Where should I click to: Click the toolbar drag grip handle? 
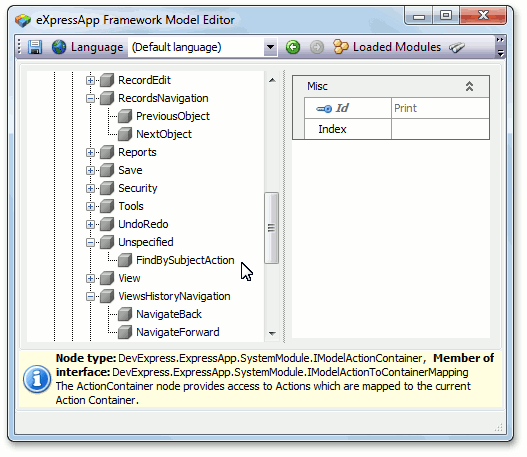click(x=19, y=47)
